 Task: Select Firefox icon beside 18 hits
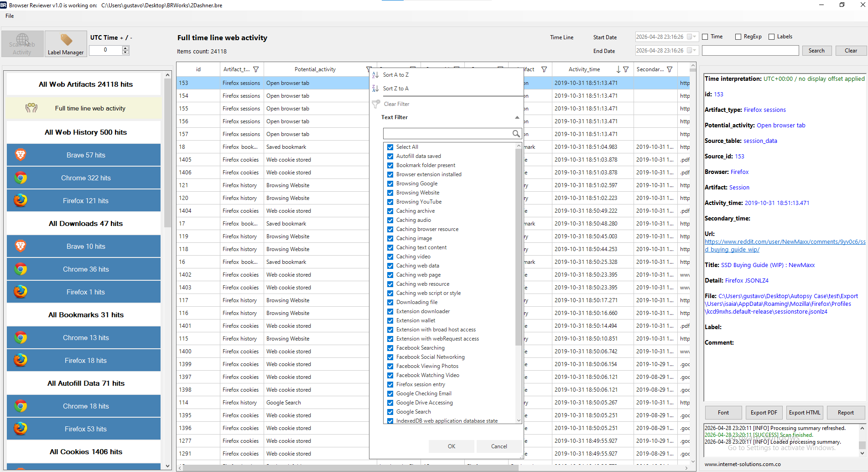[x=21, y=360]
